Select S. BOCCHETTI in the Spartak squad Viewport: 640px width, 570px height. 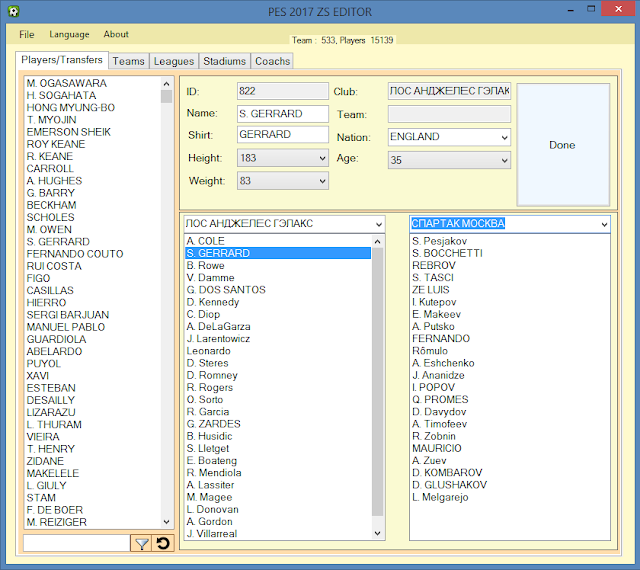coord(447,253)
